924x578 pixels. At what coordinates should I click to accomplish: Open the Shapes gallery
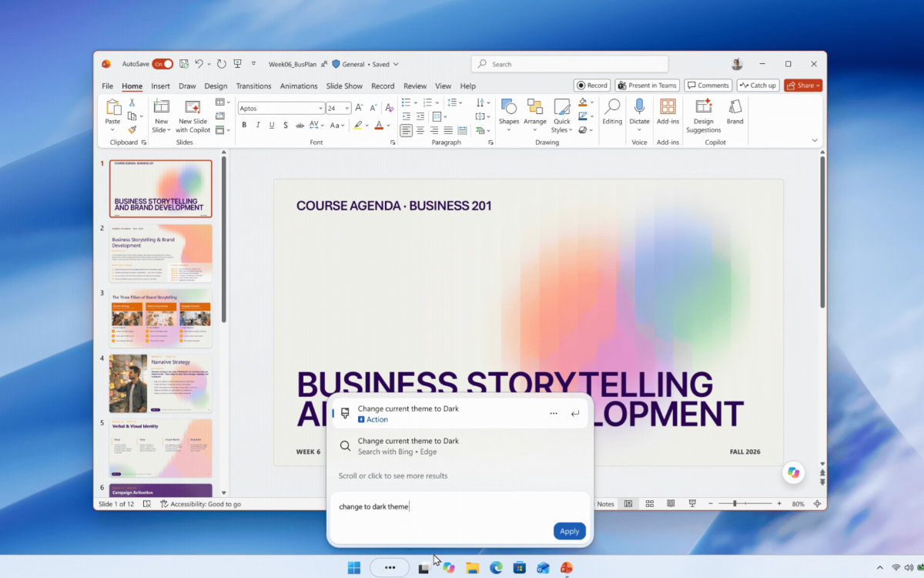[509, 116]
